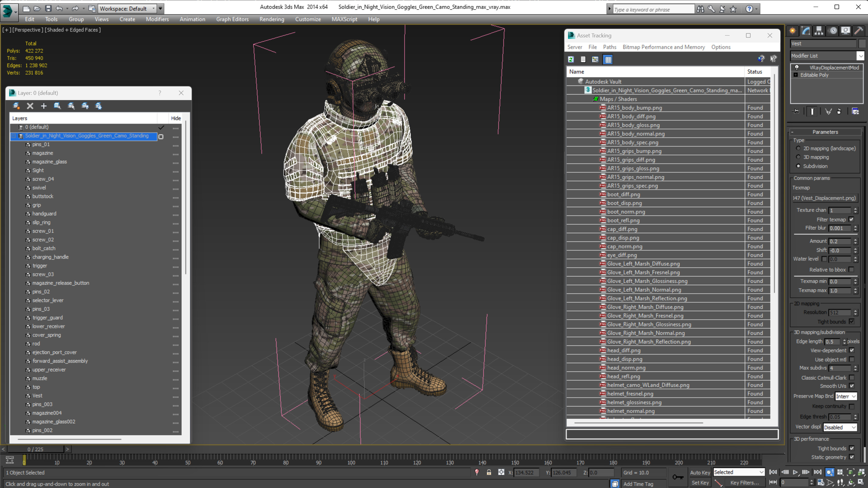The height and width of the screenshot is (488, 868).
Task: Toggle the Filter texmap checkbox
Action: (x=852, y=219)
